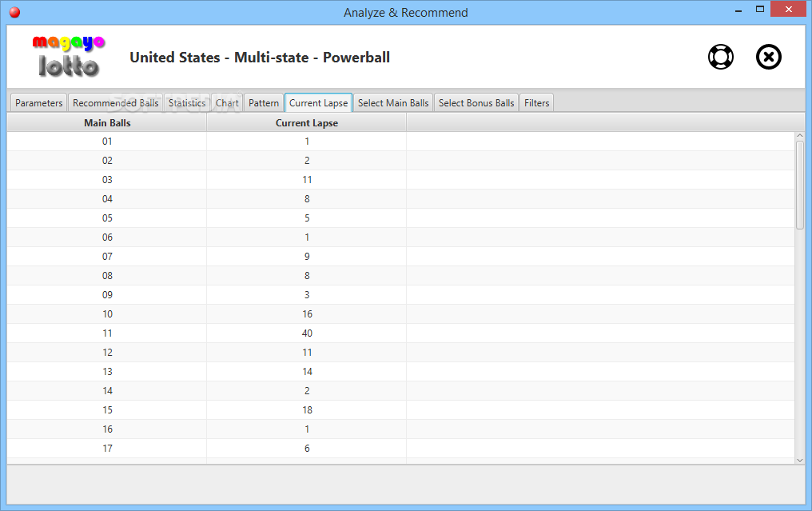Click lapse value 2 in ball 02 row
The height and width of the screenshot is (511, 812).
pos(307,161)
